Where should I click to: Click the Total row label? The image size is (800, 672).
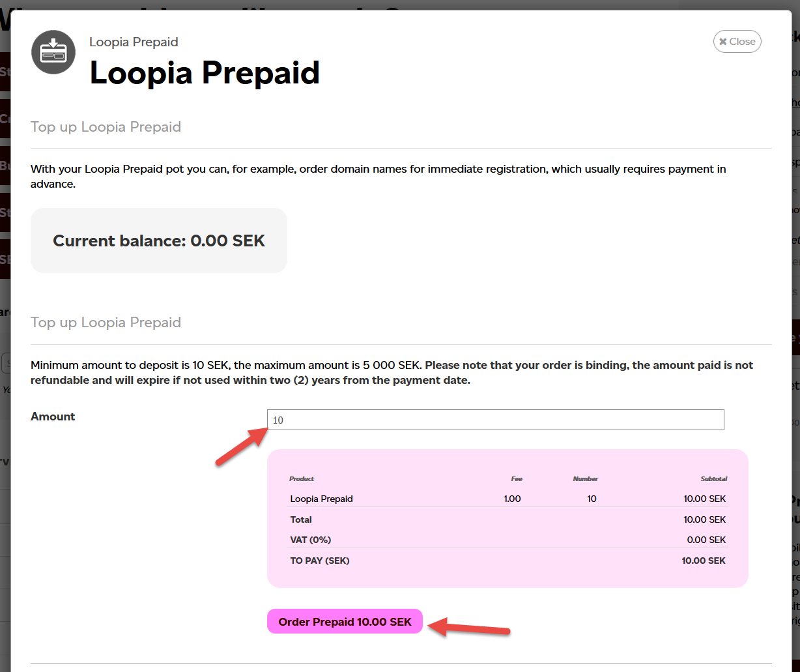point(301,519)
